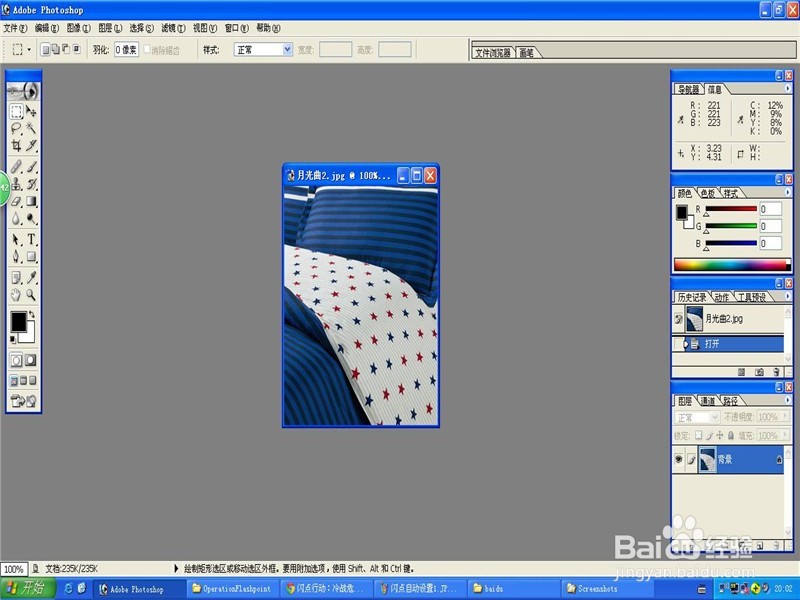Choose 'New selection' mode in options bar

click(45, 49)
